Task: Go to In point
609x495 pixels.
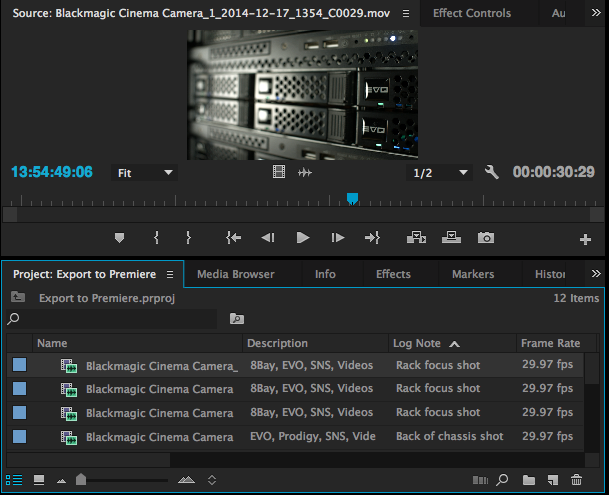Action: click(233, 237)
